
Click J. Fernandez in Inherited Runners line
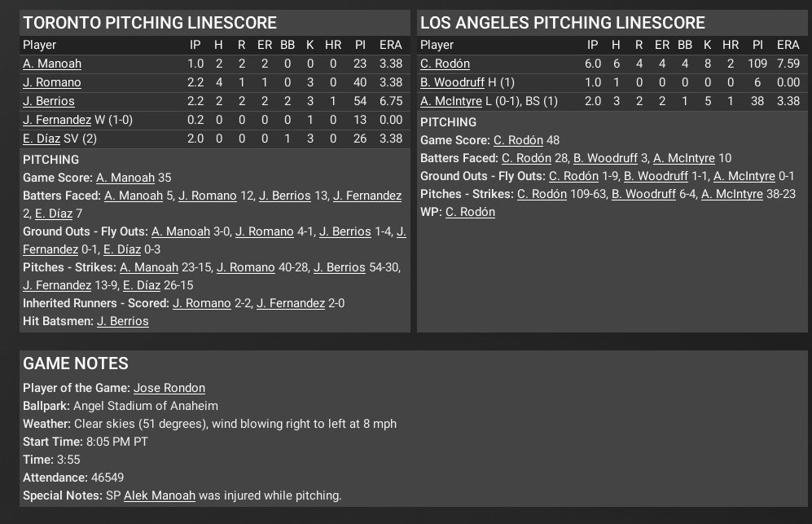(x=291, y=303)
